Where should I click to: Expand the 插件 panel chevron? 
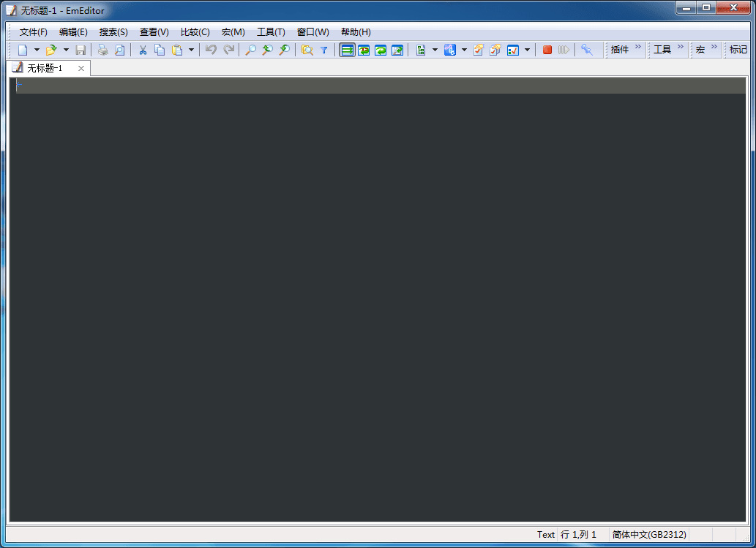point(639,48)
